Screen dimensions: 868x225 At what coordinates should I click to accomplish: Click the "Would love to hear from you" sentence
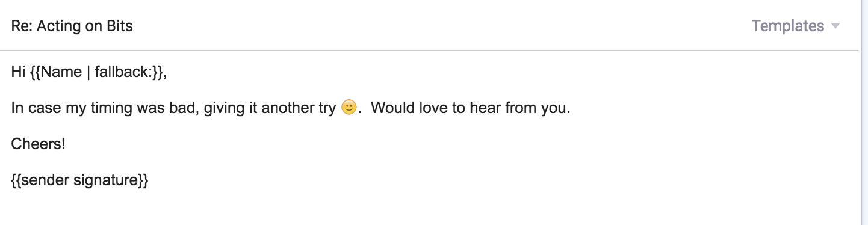tap(468, 108)
